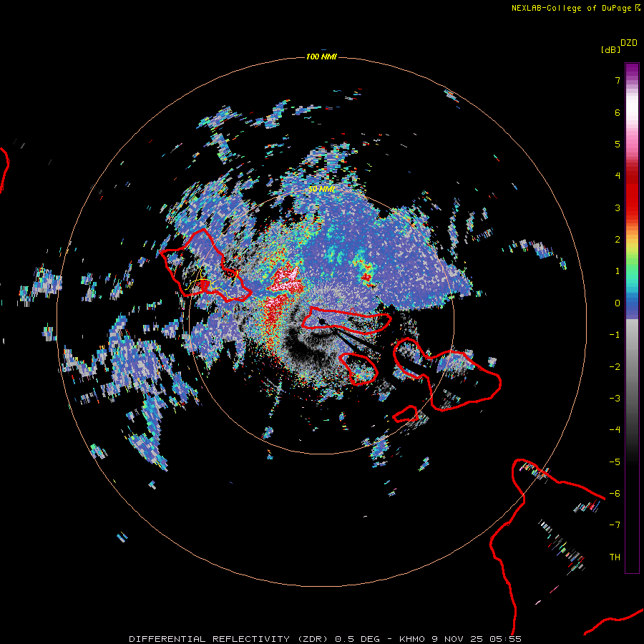
Task: Click the TH label on color scale
Action: [615, 557]
